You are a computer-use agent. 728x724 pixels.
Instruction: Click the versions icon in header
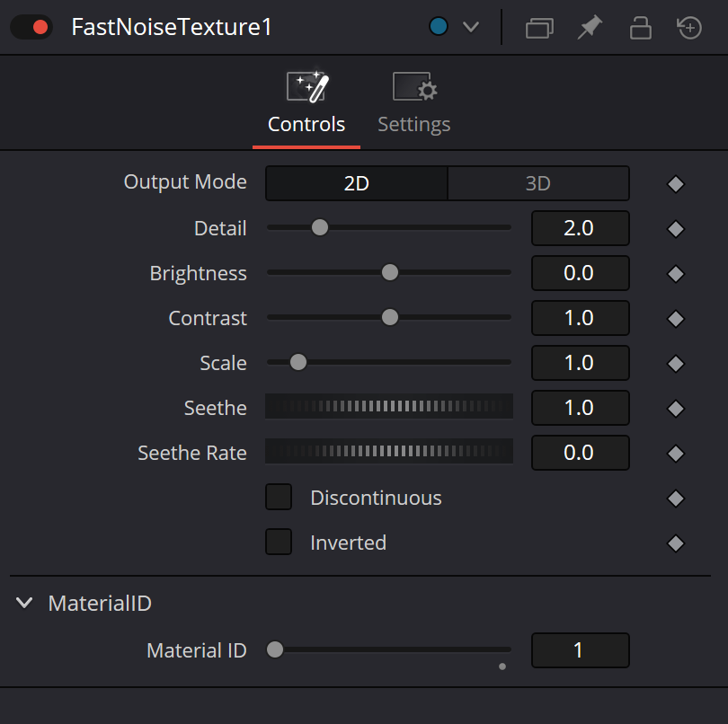click(x=539, y=27)
